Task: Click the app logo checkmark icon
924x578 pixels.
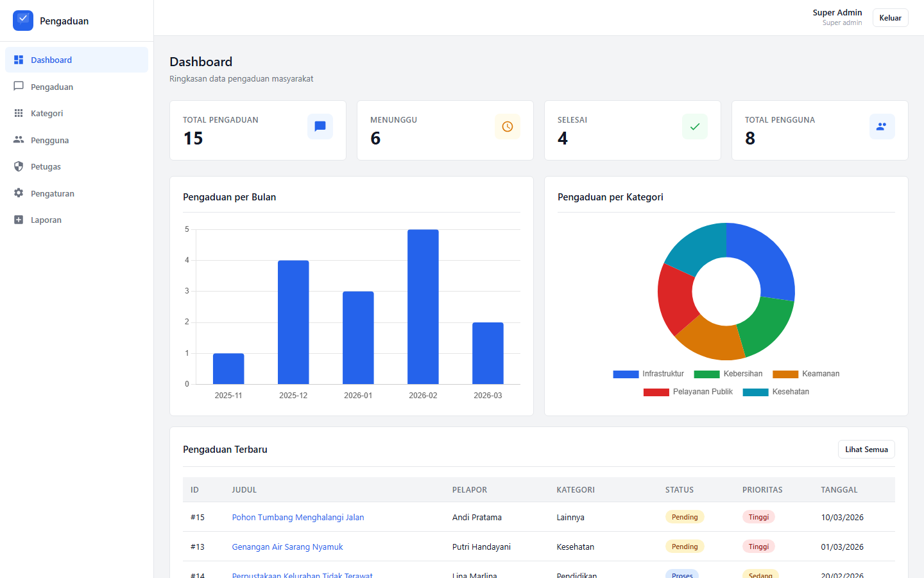Action: 22,20
